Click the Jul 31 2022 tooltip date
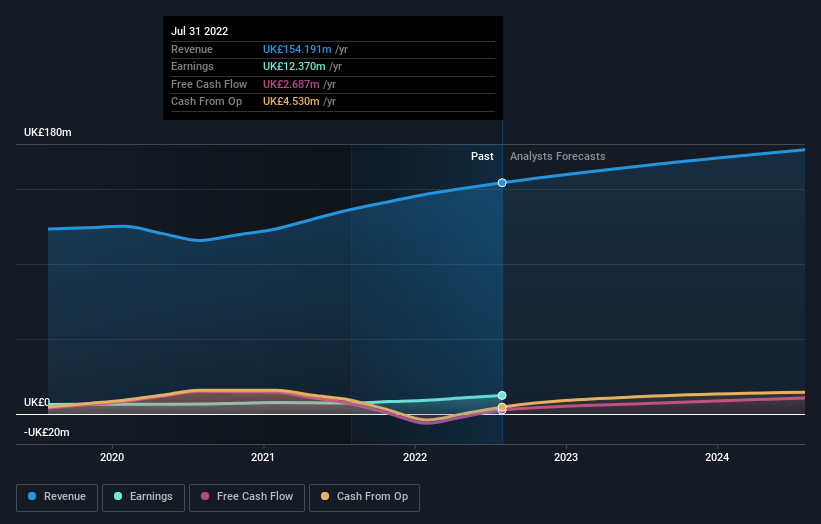The height and width of the screenshot is (524, 821). [199, 31]
